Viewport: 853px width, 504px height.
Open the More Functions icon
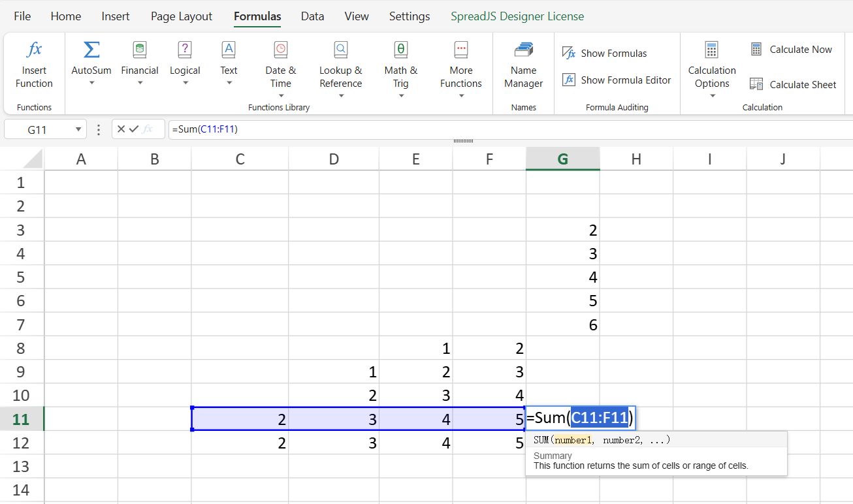coord(461,49)
